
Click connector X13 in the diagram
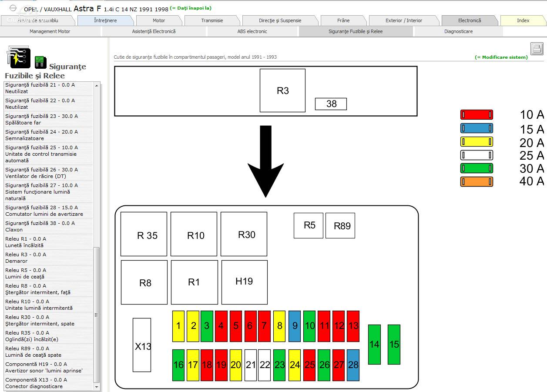142,345
